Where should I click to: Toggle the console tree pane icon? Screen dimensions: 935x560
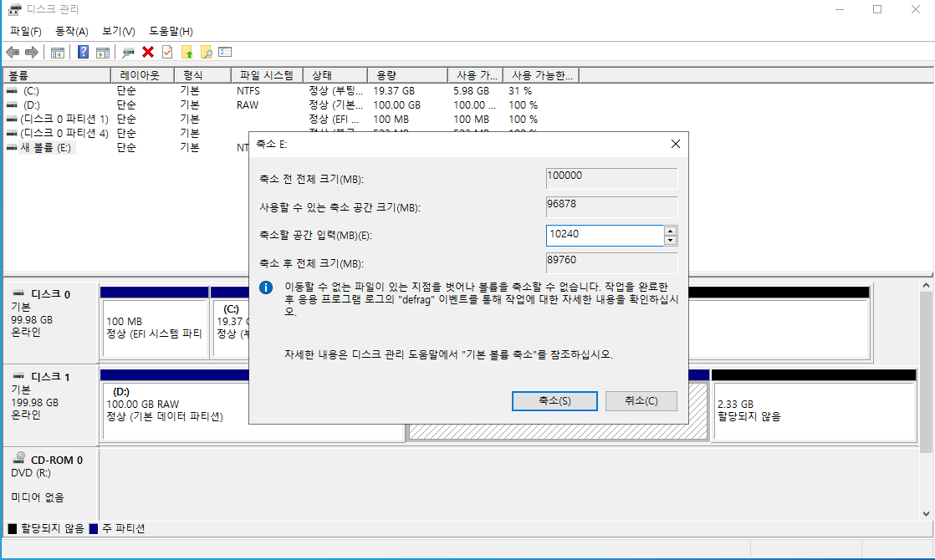[58, 53]
